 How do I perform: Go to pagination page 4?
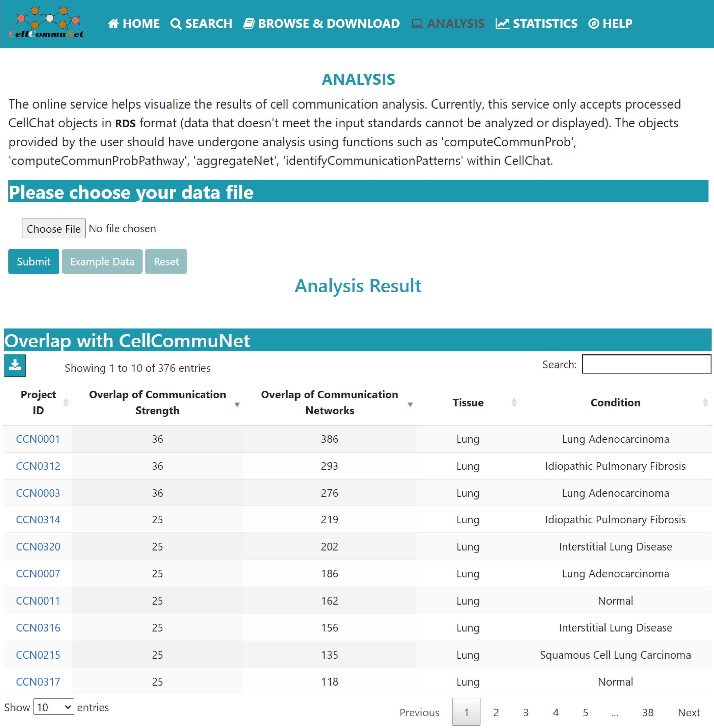(x=555, y=712)
